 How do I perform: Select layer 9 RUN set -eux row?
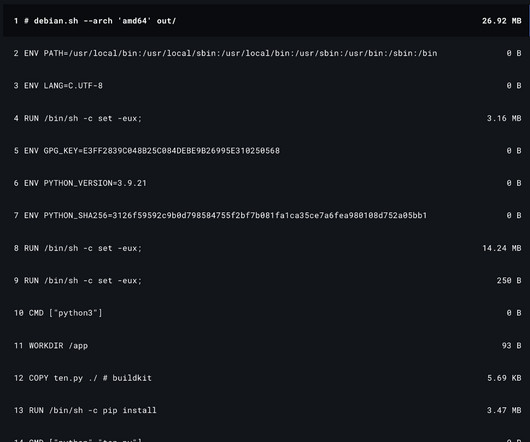pos(266,280)
